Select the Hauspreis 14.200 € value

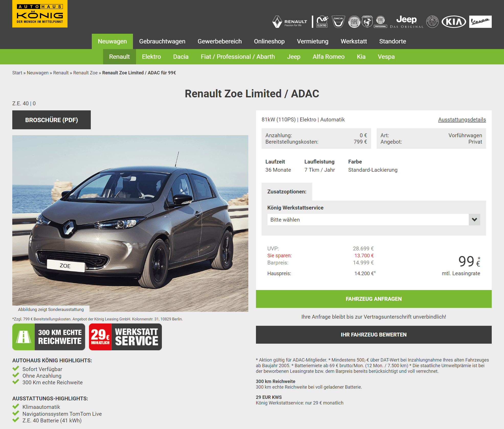(x=365, y=273)
